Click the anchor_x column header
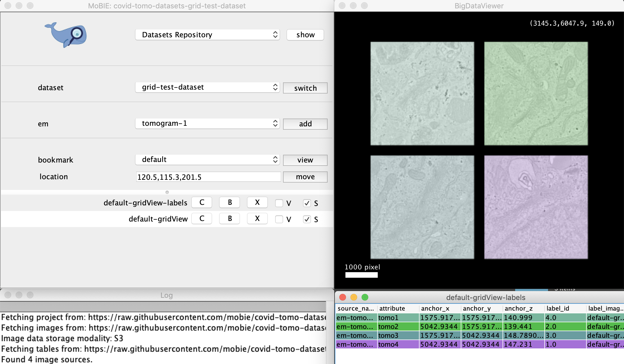Image resolution: width=624 pixels, height=364 pixels. tap(440, 308)
